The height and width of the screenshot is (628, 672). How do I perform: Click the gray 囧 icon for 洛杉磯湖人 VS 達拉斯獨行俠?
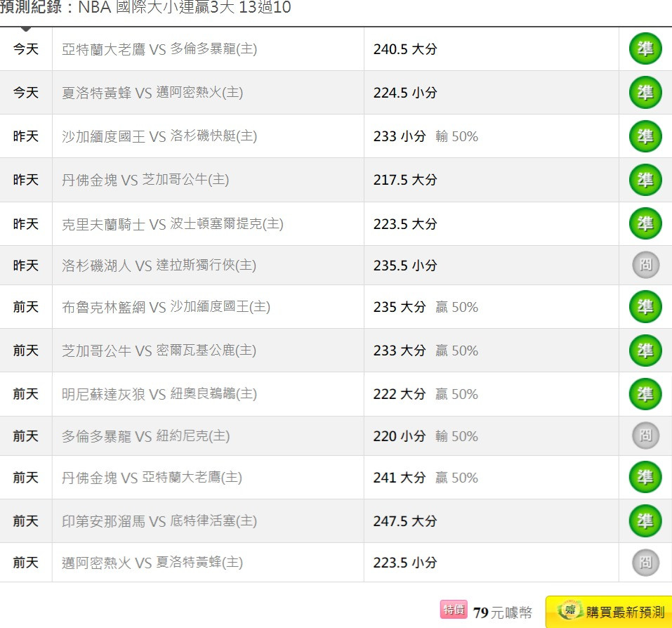pos(645,265)
